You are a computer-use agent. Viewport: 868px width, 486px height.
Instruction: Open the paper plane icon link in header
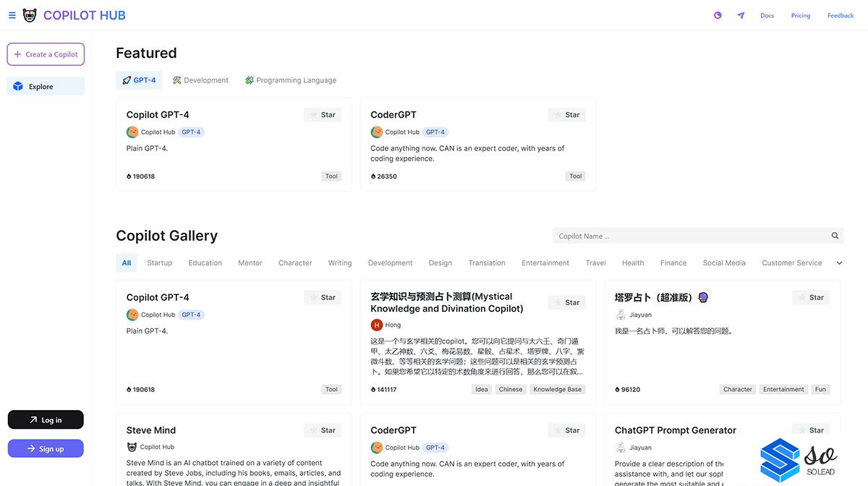pyautogui.click(x=741, y=15)
